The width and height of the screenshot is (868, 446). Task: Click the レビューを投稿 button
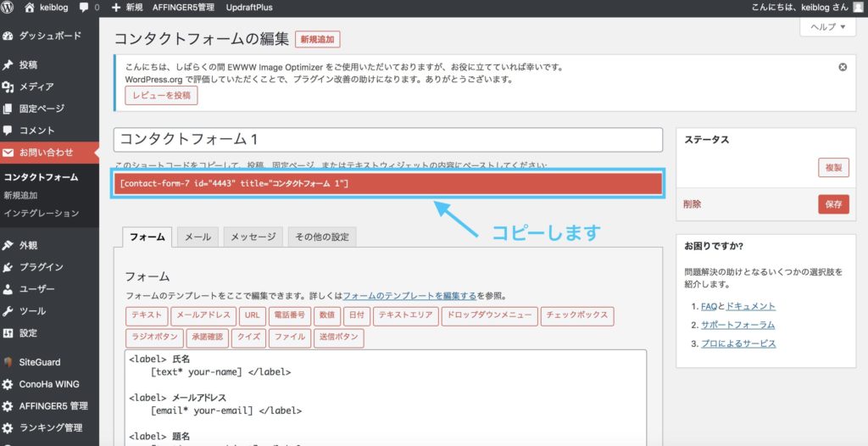tap(161, 95)
